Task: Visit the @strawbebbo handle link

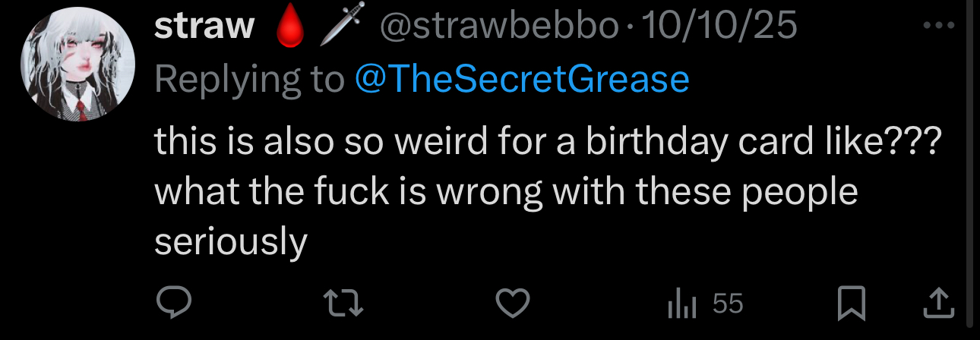Action: coord(498,27)
